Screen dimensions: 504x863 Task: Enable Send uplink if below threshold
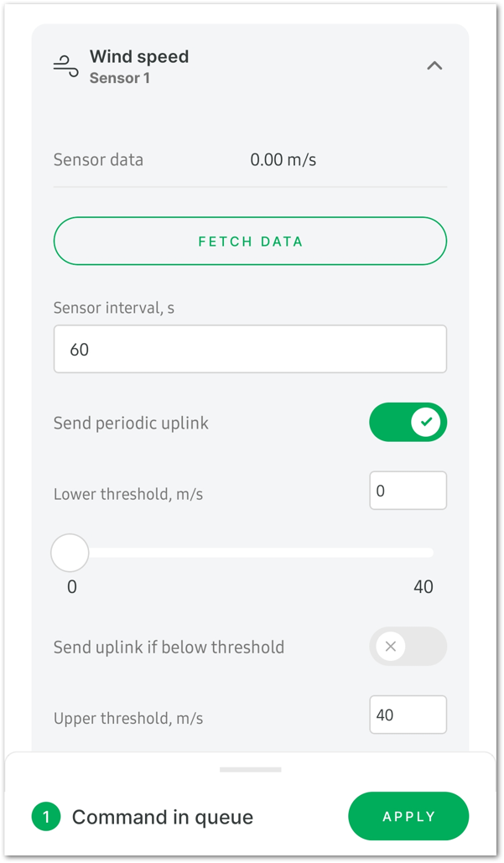[408, 646]
